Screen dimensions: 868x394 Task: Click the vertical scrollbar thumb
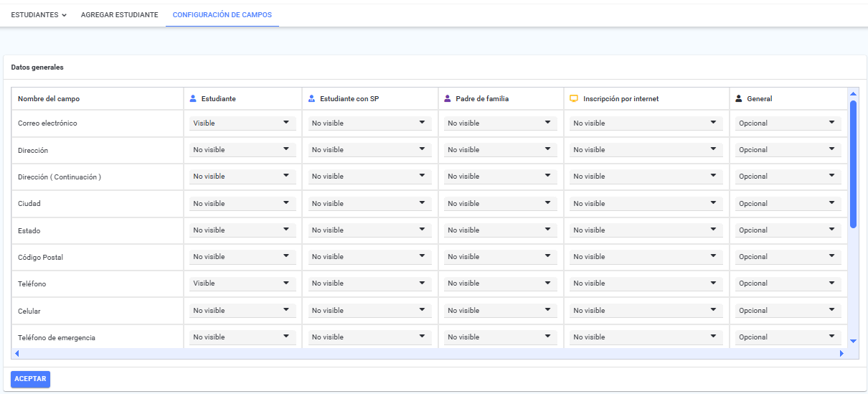click(x=853, y=164)
